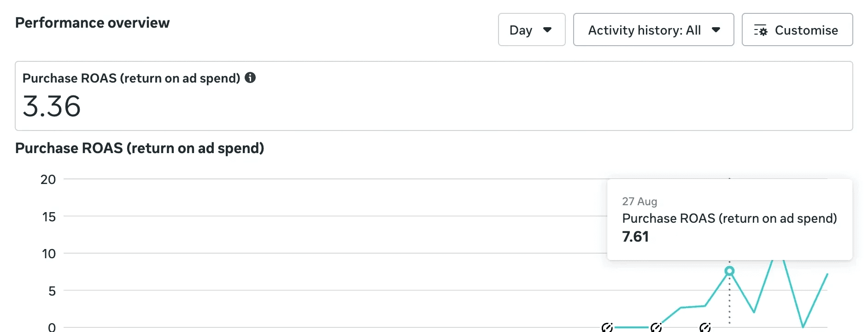This screenshot has width=868, height=332.
Task: Click the Purchase ROAS metric card title
Action: [x=131, y=78]
